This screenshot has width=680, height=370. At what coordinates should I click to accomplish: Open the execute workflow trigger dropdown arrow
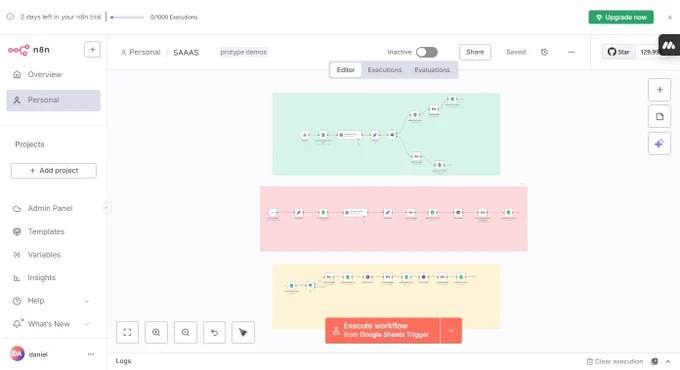coord(451,331)
